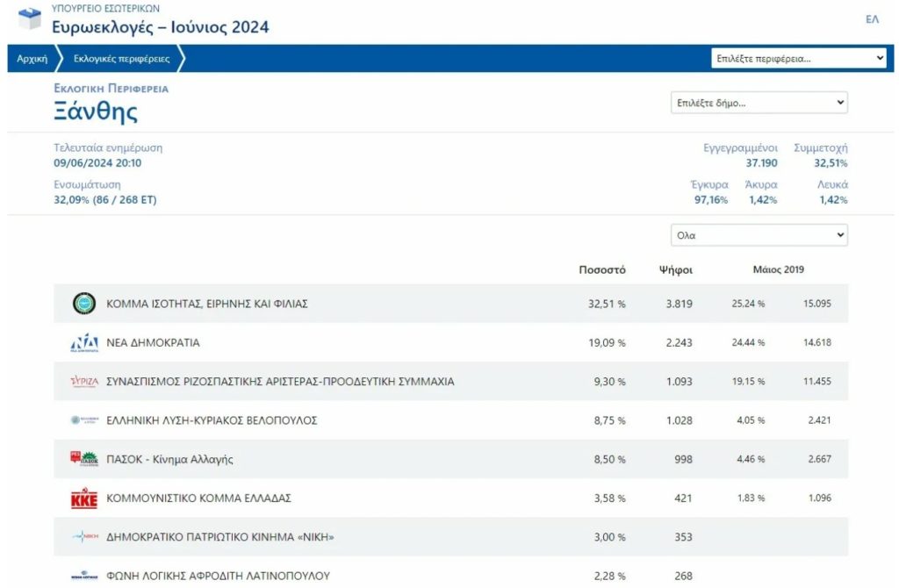Open the Επιλέξτε περιφέρεια dropdown
899x588 pixels.
coord(799,59)
